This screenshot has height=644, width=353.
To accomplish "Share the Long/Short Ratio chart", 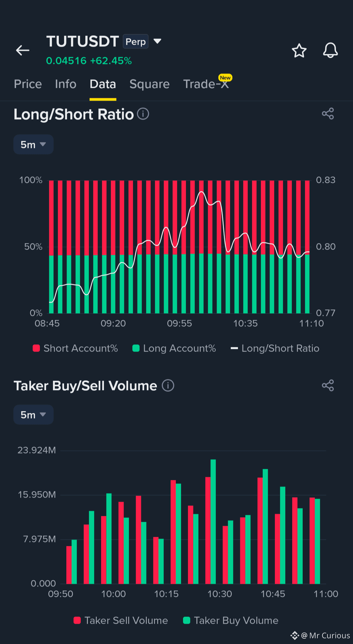I will pos(328,114).
